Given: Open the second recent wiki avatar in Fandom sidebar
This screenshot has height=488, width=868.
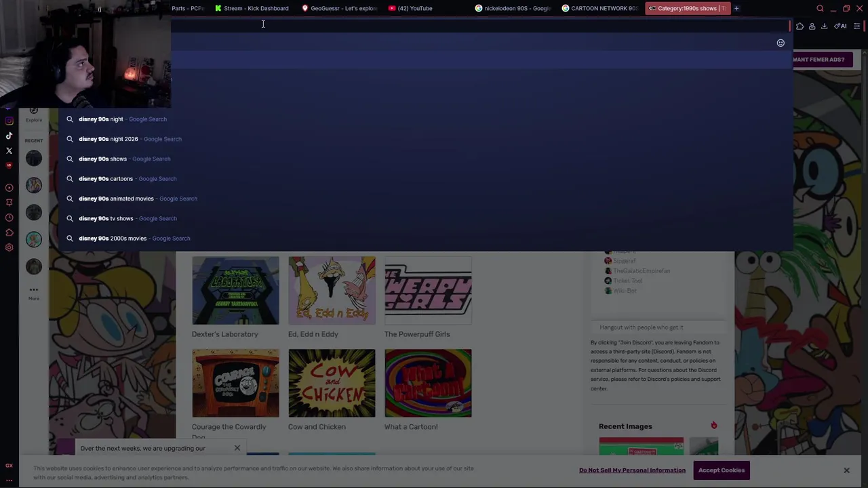Looking at the screenshot, I should click(33, 185).
